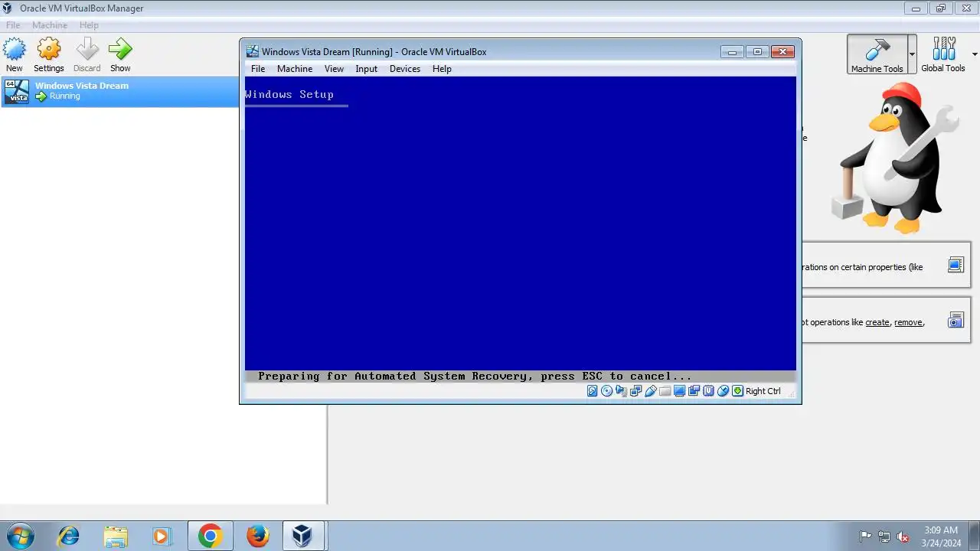Expand the Machine Tools dropdown arrow
The image size is (980, 551).
click(x=912, y=54)
